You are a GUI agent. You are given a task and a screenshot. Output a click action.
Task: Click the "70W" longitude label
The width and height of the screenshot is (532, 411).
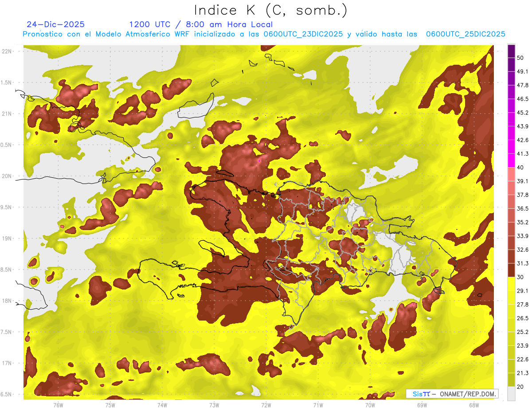[370, 405]
